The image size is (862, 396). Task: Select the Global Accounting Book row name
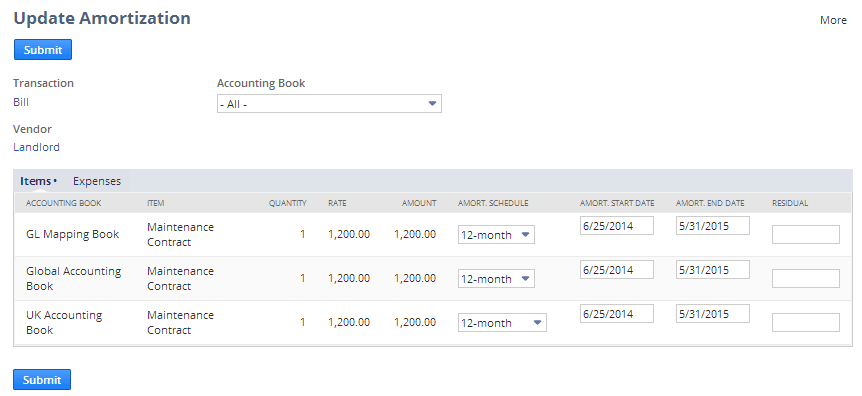tap(74, 278)
